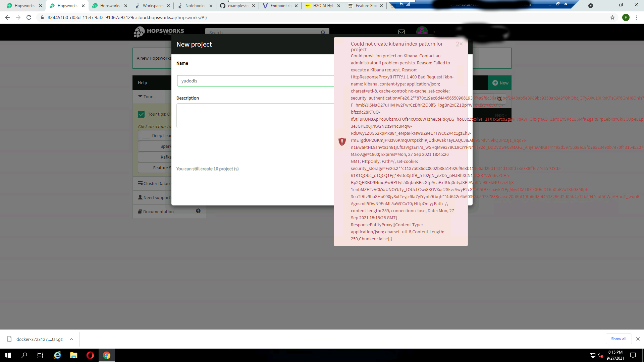
Task: Bookmark the page with the star icon
Action: pos(612,17)
